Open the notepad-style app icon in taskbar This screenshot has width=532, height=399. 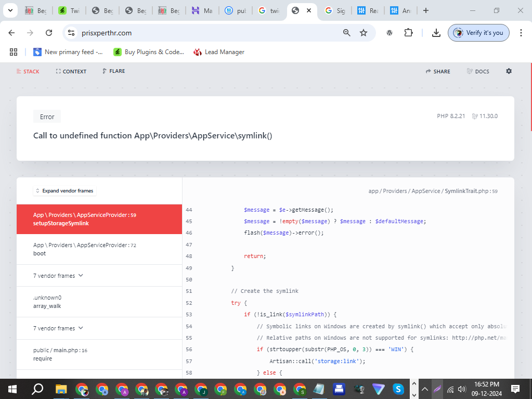coord(319,389)
